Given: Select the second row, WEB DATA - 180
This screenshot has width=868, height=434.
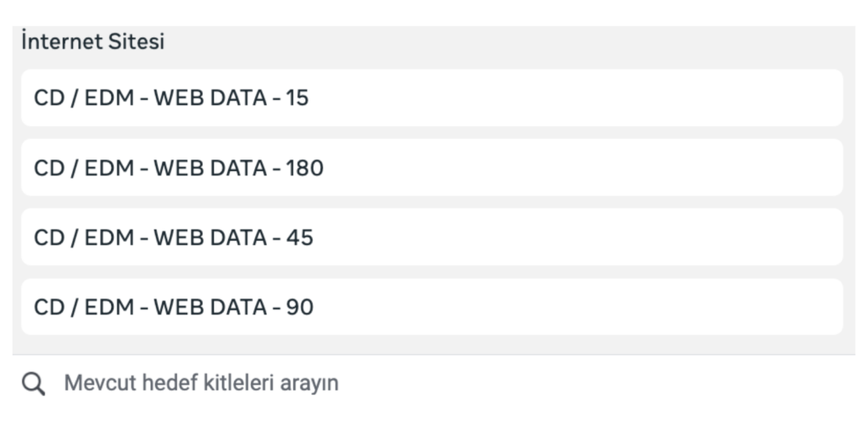Looking at the screenshot, I should click(431, 168).
